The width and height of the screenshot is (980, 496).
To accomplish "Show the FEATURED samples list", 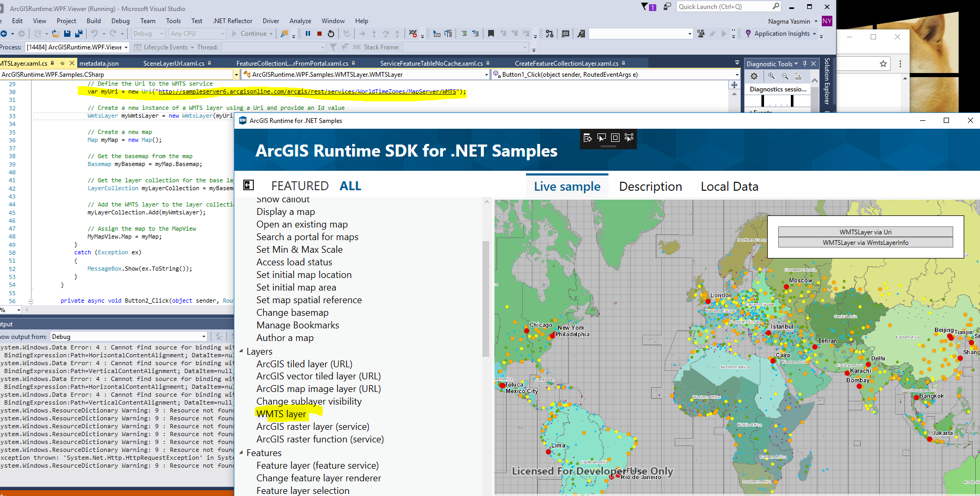I will point(300,186).
